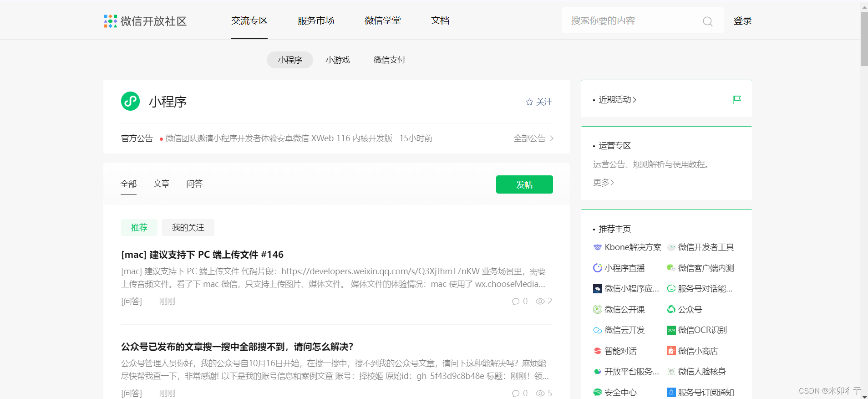The width and height of the screenshot is (868, 399).
Task: Click the 微信云开发 cloud icon
Action: pyautogui.click(x=598, y=330)
